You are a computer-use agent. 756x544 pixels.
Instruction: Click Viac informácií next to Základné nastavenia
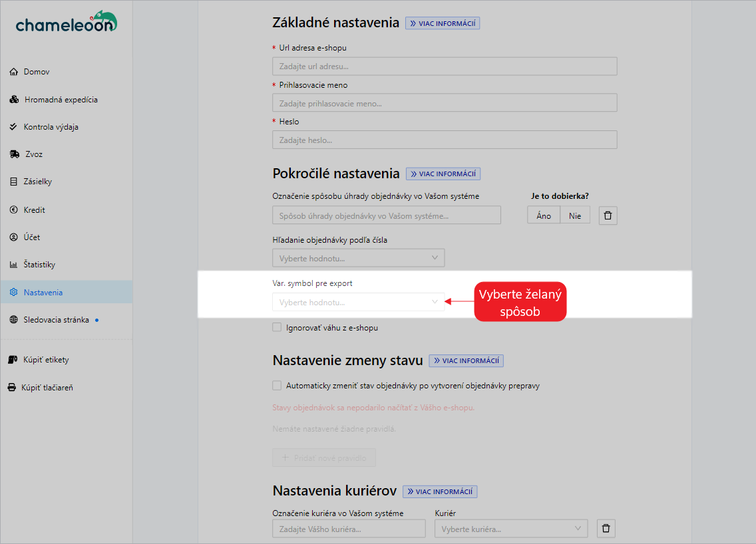click(x=442, y=23)
